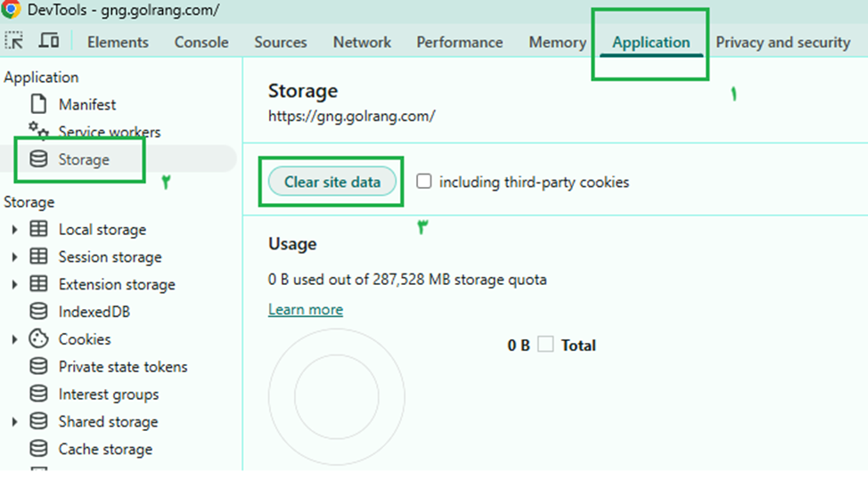Expand the Local storage tree item
The image size is (868, 488).
(x=14, y=230)
